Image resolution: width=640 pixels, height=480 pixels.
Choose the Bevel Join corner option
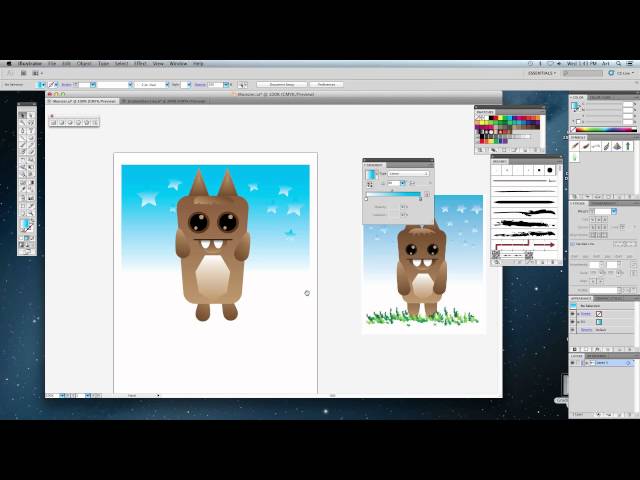[605, 227]
